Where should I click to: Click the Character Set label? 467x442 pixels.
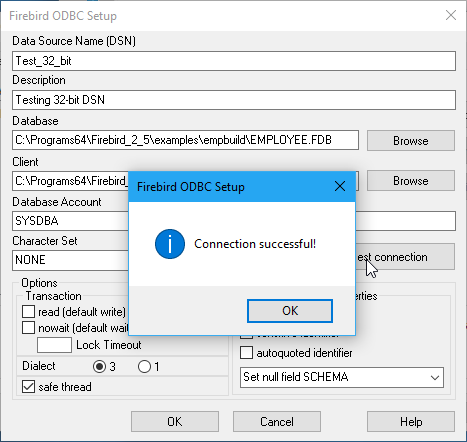coord(45,241)
